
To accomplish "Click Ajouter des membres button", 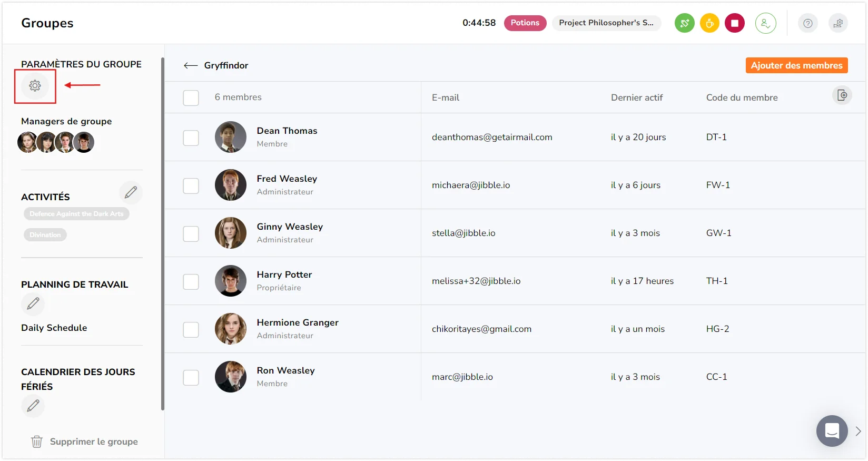I will [x=796, y=65].
